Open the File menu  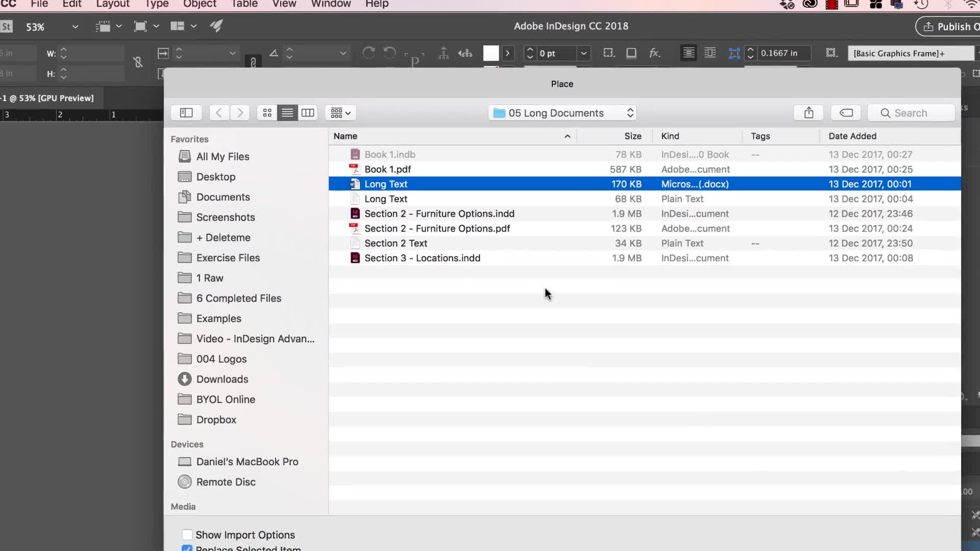39,4
